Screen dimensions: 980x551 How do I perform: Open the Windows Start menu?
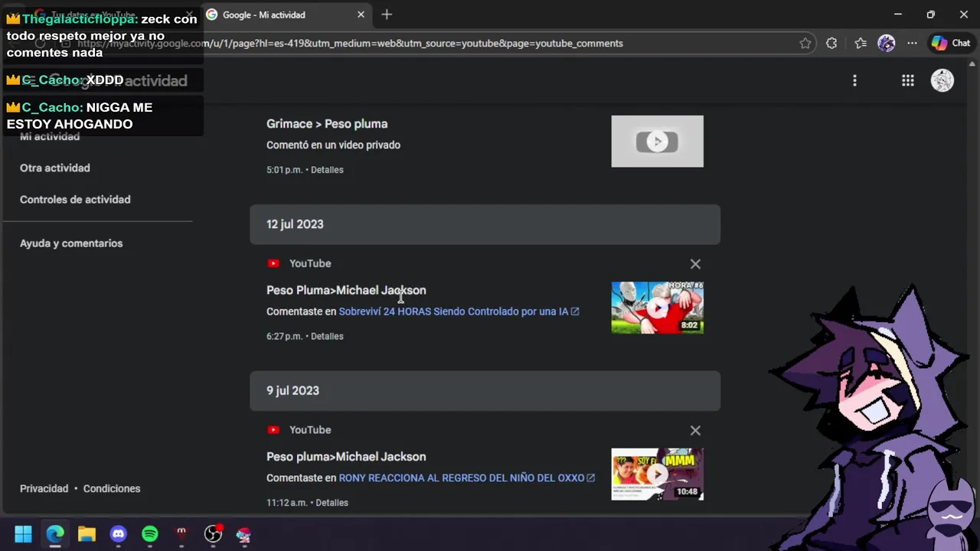(x=23, y=534)
